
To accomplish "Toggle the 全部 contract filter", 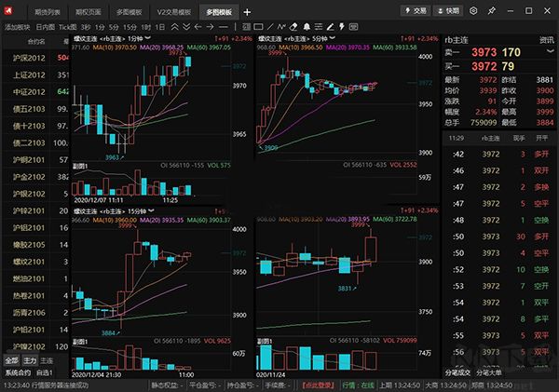I will tap(12, 360).
